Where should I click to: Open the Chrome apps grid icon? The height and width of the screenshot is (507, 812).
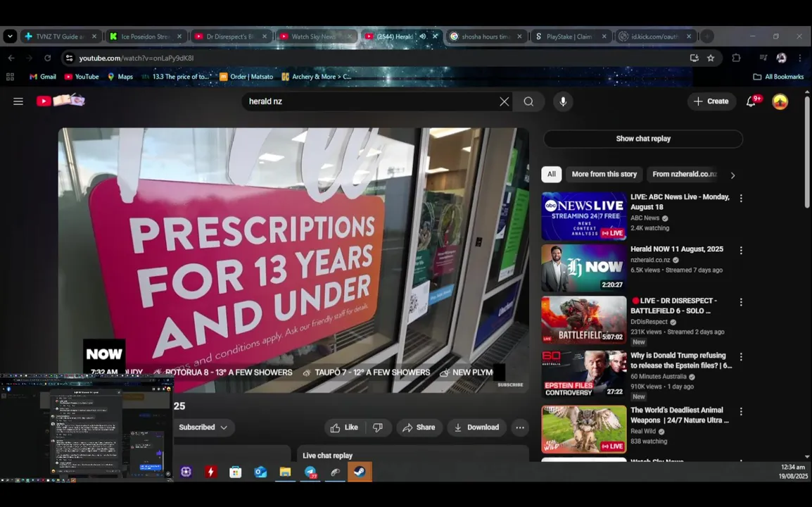coord(10,77)
